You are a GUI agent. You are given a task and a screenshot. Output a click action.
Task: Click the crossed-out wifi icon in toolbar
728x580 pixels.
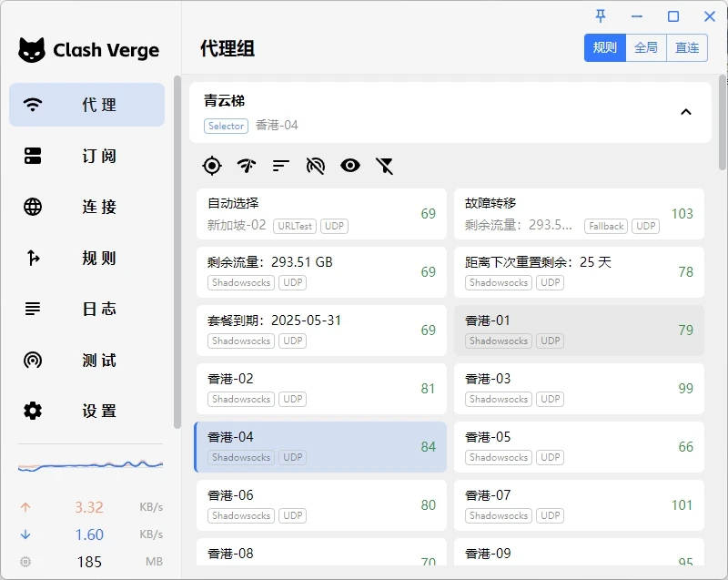(x=316, y=165)
